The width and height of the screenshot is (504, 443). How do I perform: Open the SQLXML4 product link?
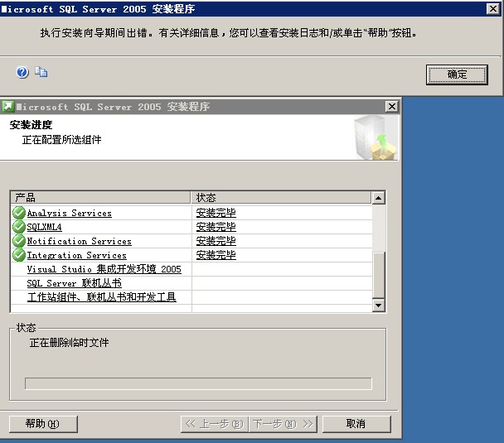click(x=45, y=227)
